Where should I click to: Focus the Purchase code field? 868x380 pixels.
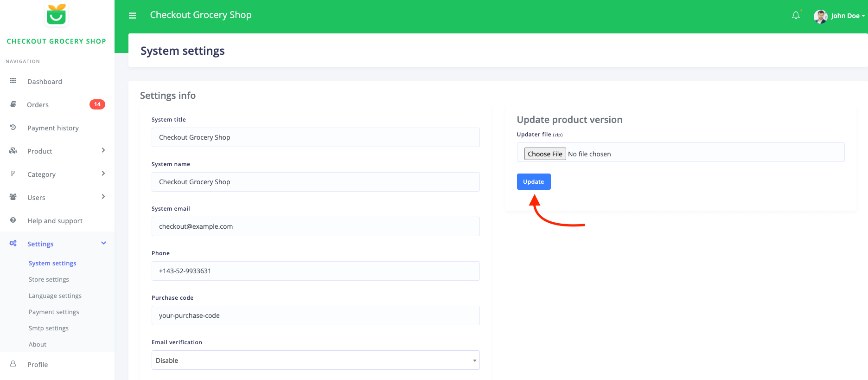(x=315, y=316)
